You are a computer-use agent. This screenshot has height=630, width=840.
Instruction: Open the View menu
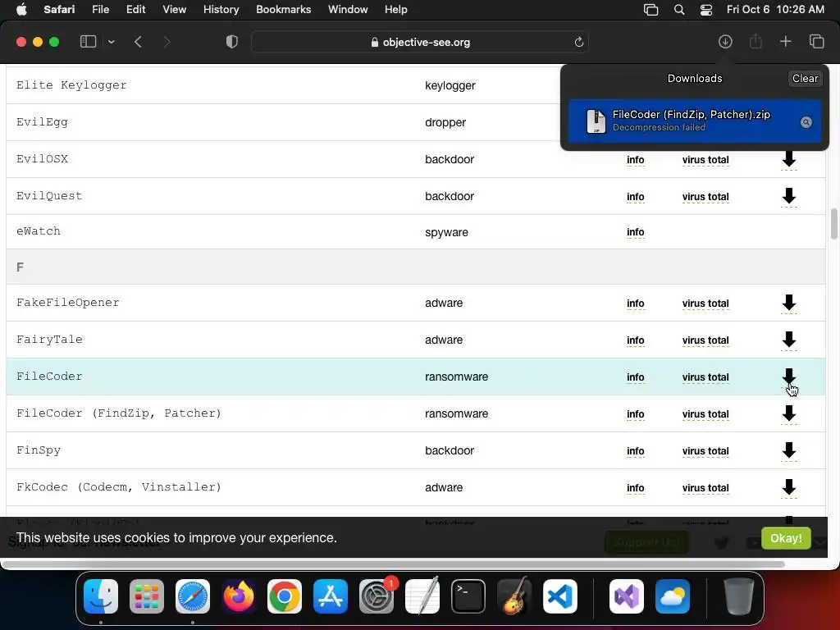pos(174,10)
